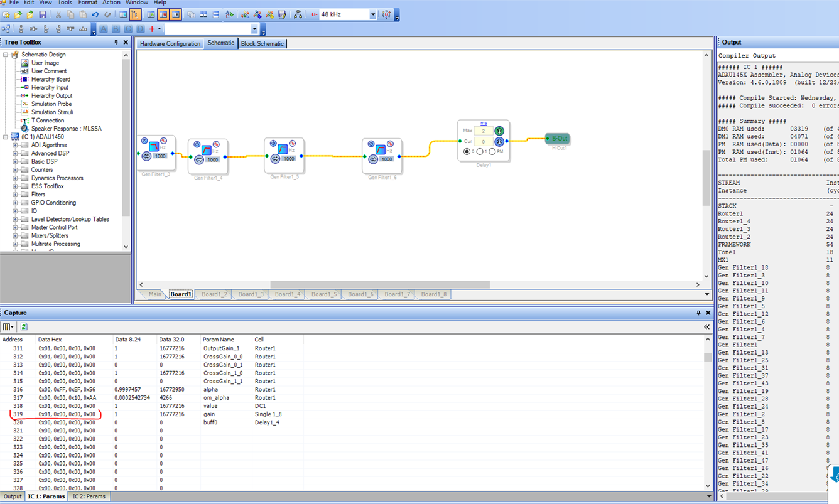Click the sine wave icon on Gen Filter1_5
Viewport: 839px width, 504px height.
293,144
